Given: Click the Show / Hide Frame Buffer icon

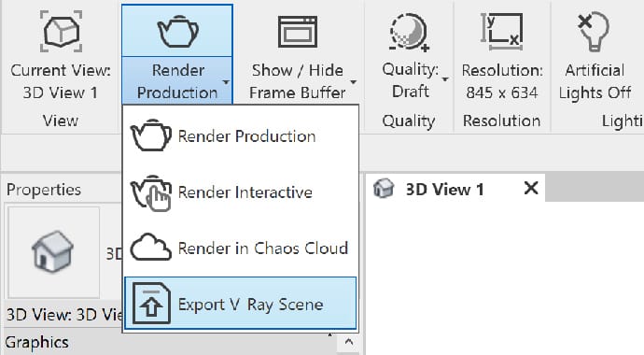Looking at the screenshot, I should point(298,32).
